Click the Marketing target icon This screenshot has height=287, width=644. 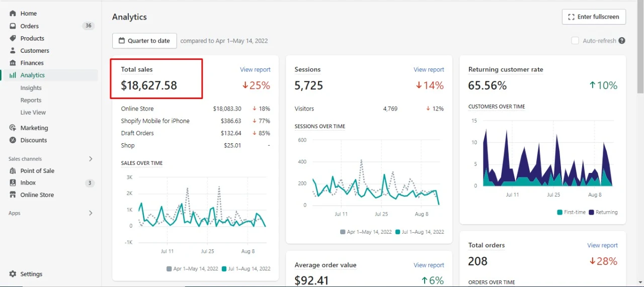13,128
